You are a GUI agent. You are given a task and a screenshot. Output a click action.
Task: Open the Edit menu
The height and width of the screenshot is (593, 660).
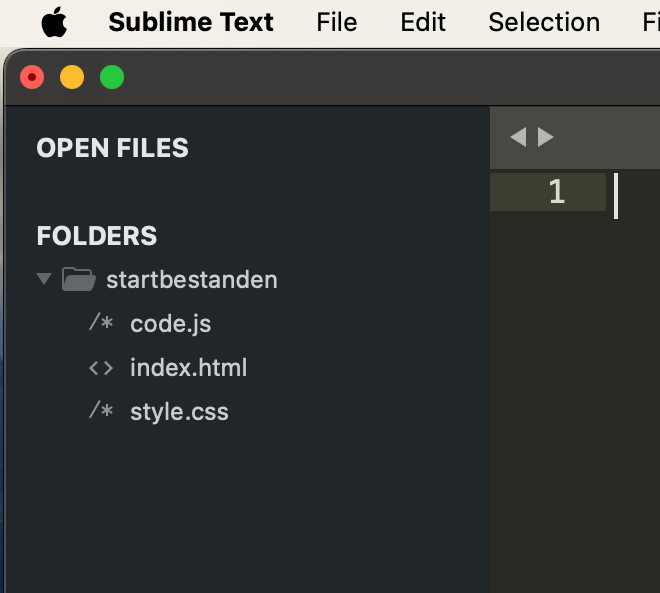423,22
